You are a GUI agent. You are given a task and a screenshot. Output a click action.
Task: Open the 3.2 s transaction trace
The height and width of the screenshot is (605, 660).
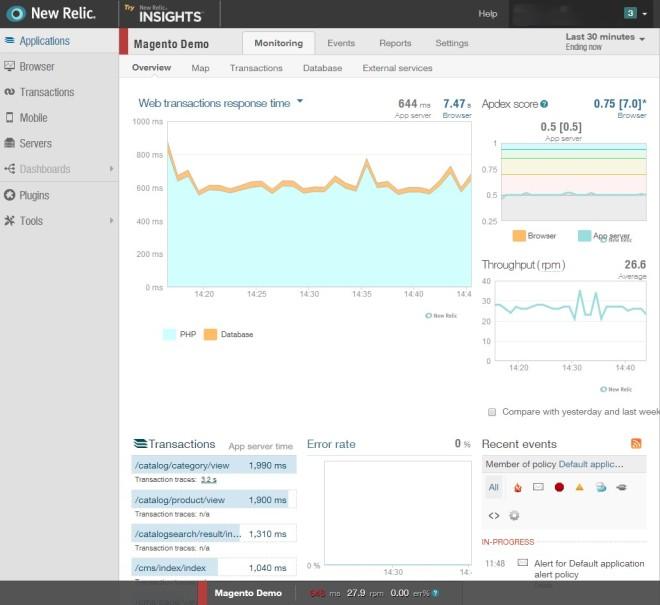tap(209, 480)
